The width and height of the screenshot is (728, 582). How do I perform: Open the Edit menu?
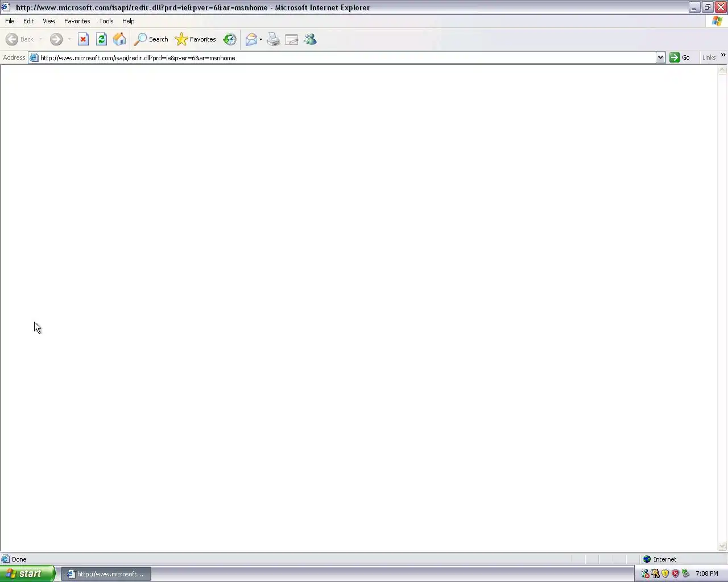[28, 21]
